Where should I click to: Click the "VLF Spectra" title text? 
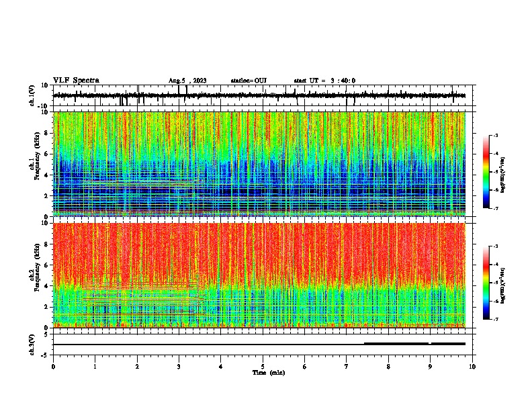[76, 81]
